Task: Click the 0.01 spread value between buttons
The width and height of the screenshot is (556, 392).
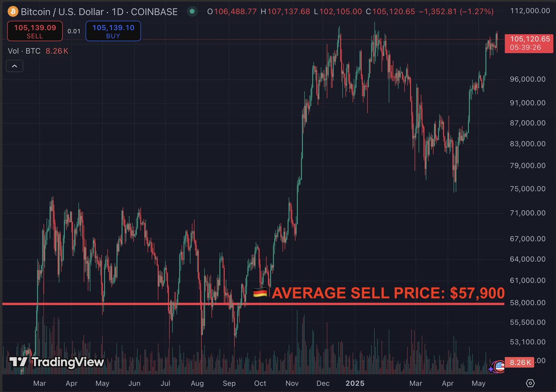Action: (74, 31)
